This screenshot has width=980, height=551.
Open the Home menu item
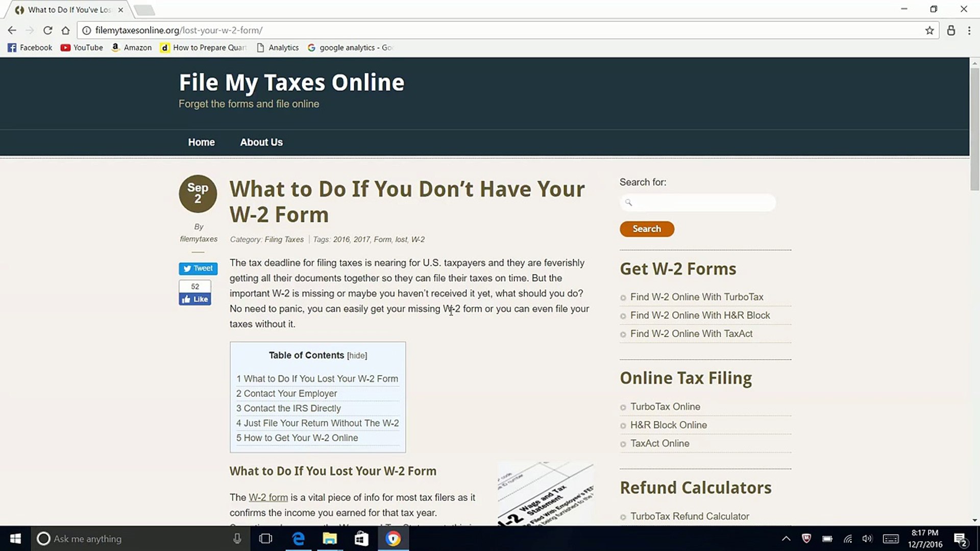[201, 142]
